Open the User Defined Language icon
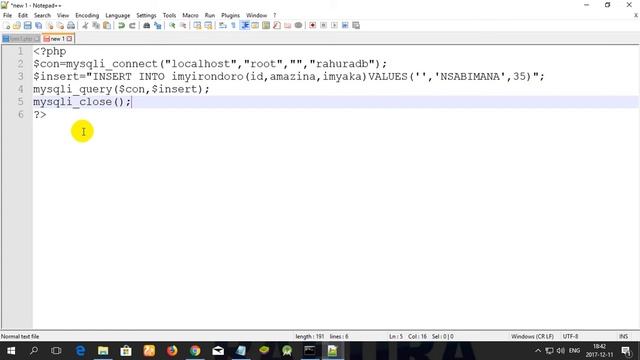This screenshot has width=640, height=360. coord(255,25)
